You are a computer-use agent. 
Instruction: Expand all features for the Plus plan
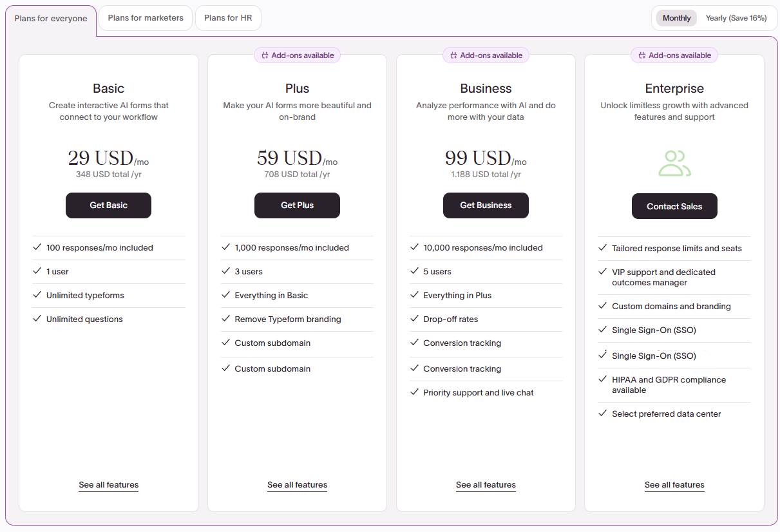(297, 484)
